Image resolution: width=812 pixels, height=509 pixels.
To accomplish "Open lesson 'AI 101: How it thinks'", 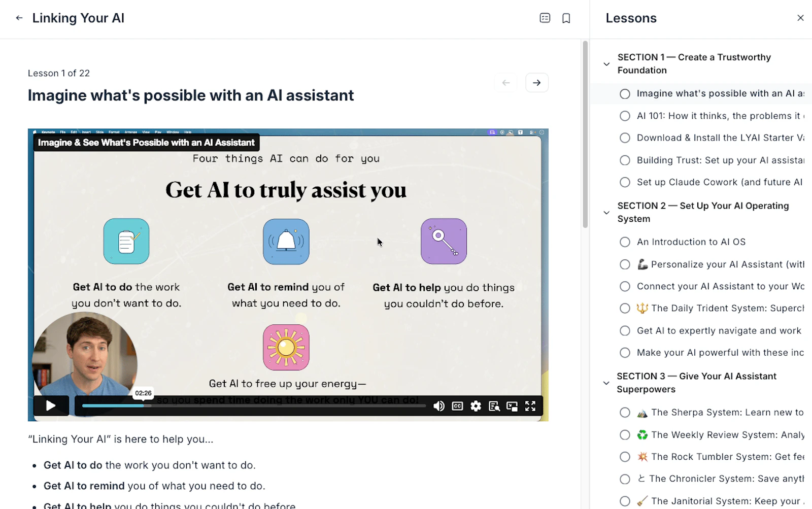I will [720, 116].
